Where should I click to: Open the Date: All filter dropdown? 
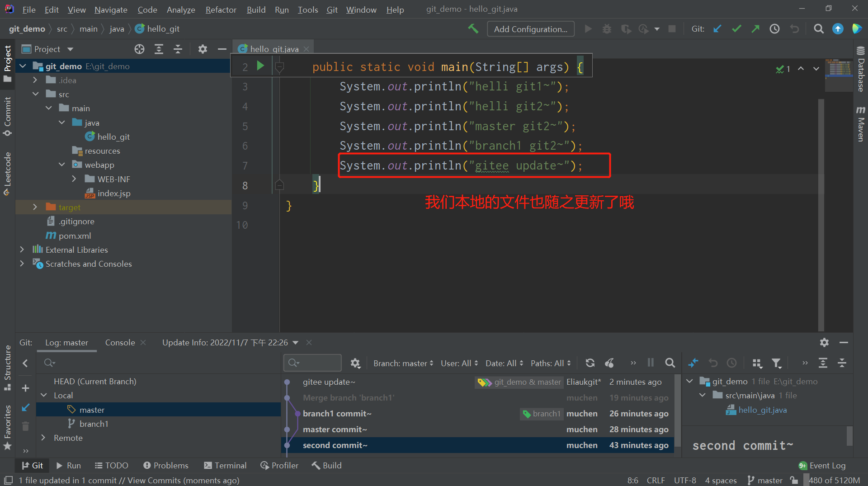coord(504,363)
